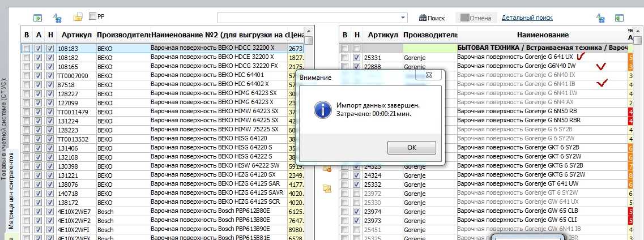The width and height of the screenshot is (644, 240).
Task: Click the Bosch cell for article 4E10X2WFI
Action: click(123, 229)
